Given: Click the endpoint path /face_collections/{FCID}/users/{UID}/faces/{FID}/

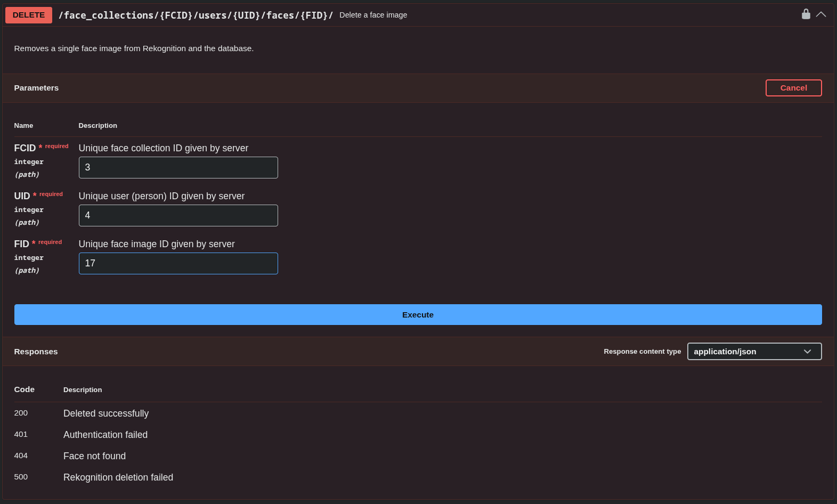Looking at the screenshot, I should pos(196,15).
